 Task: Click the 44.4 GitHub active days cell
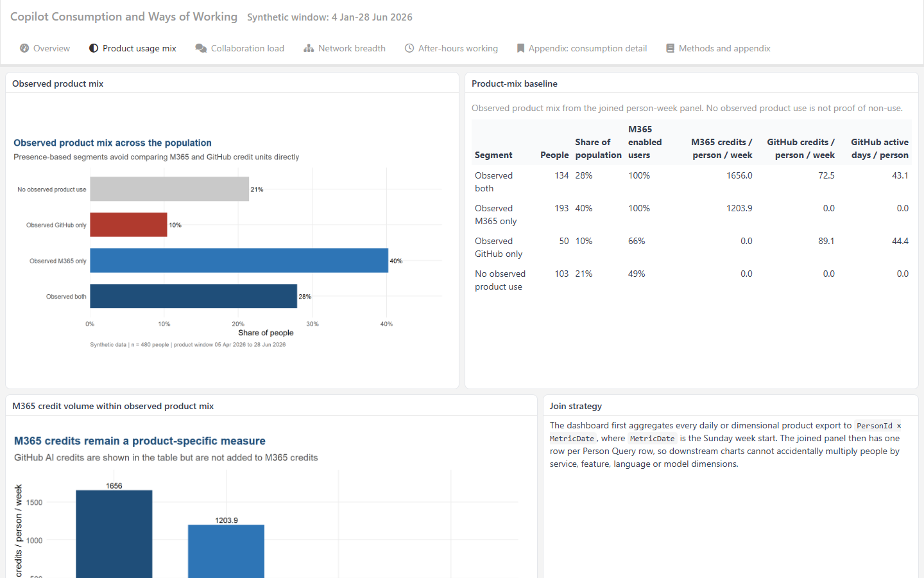pyautogui.click(x=900, y=241)
